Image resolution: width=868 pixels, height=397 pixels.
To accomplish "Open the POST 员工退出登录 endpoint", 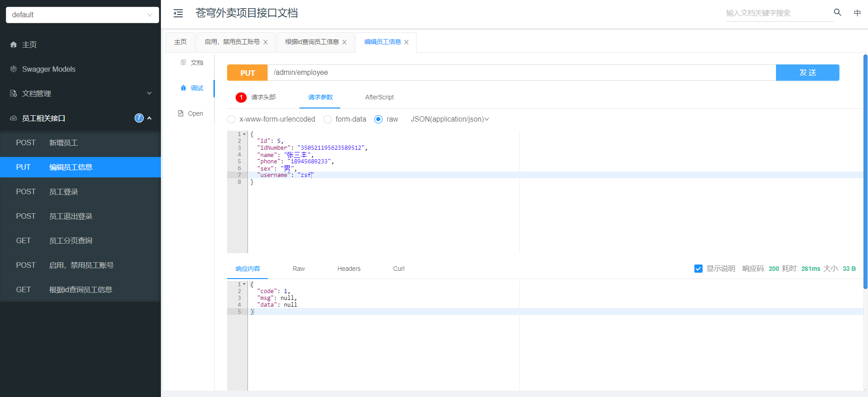I will coord(80,216).
